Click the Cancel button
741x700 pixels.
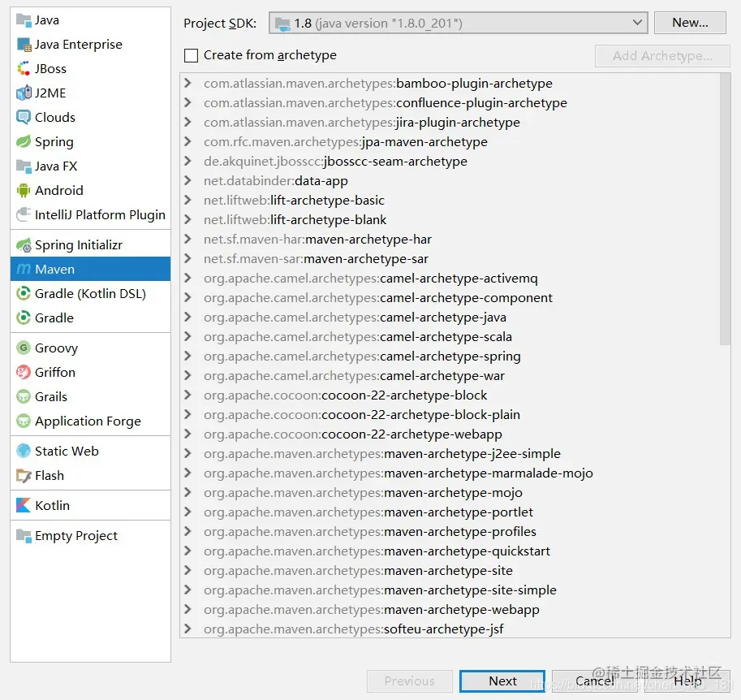click(594, 681)
